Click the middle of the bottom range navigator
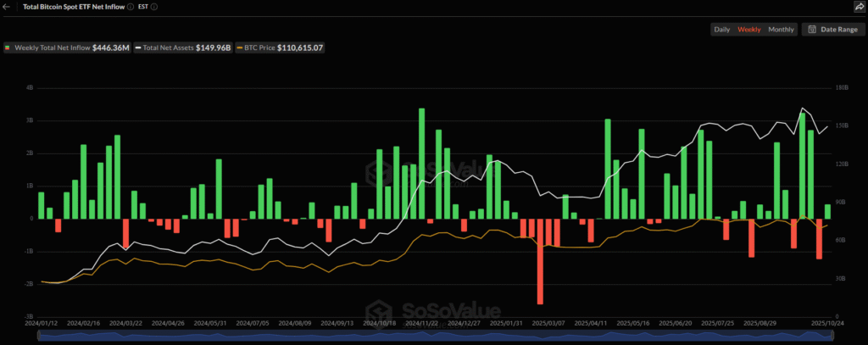The image size is (868, 345). pos(435,337)
